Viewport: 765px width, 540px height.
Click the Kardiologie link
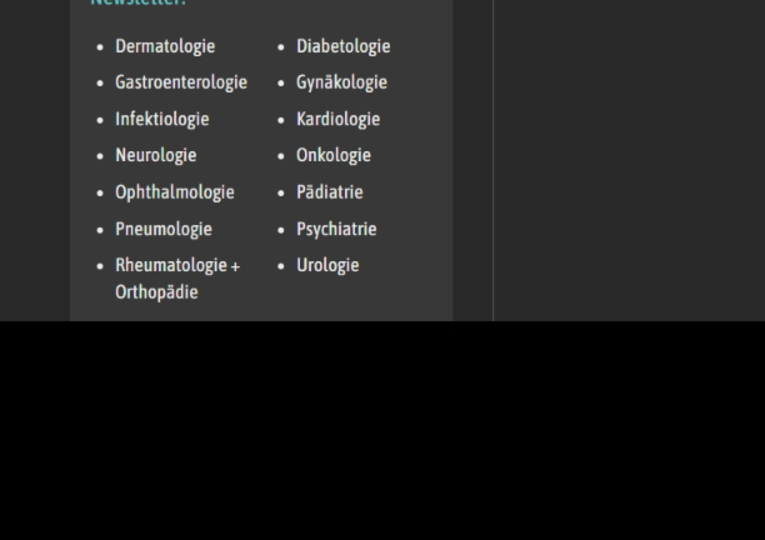click(x=338, y=120)
